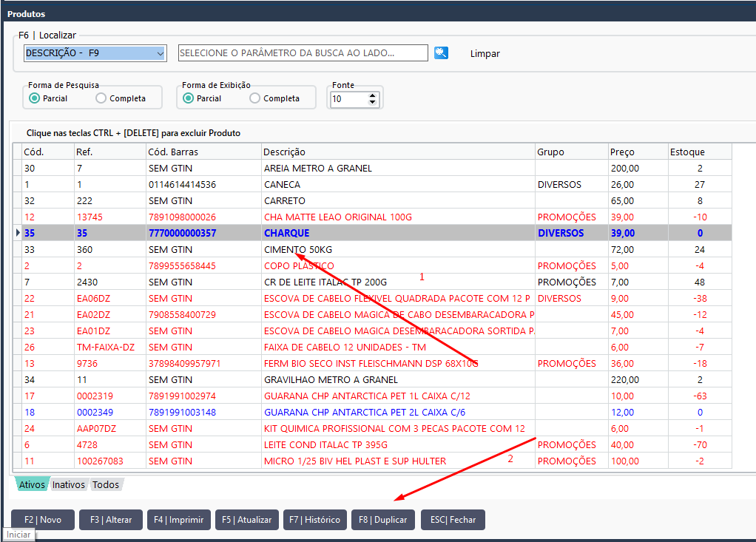Click the 100267083 reference cell
The image size is (756, 542).
pos(110,461)
